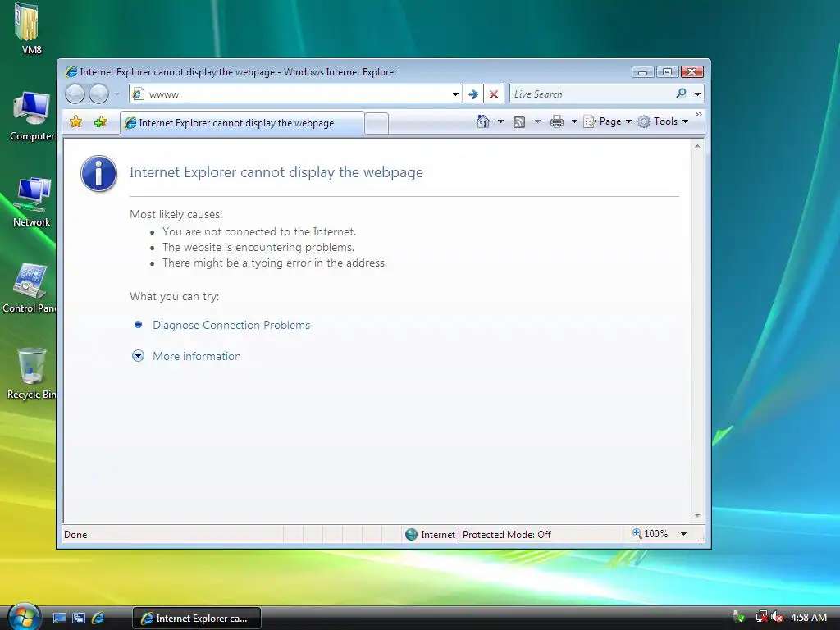Click the Back navigation button
This screenshot has width=840, height=630.
point(75,94)
